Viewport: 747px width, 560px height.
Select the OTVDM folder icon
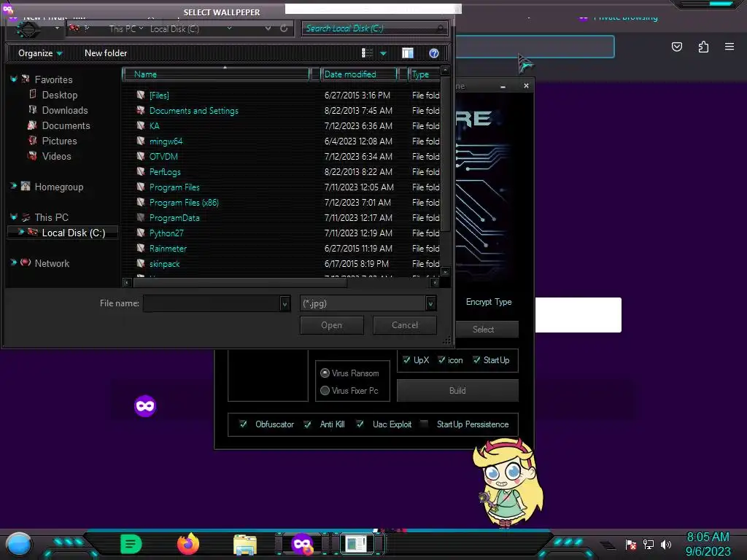click(x=141, y=156)
